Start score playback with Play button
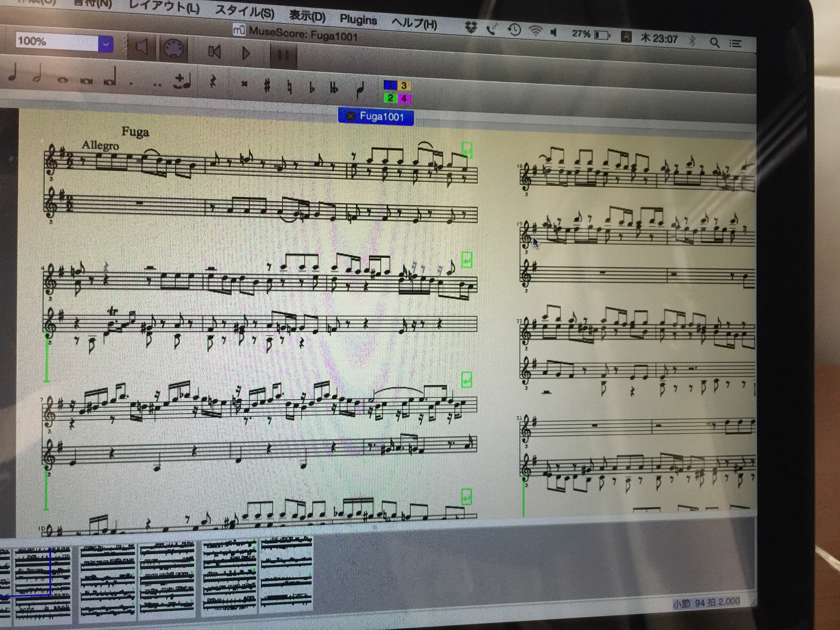840x630 pixels. click(x=246, y=53)
